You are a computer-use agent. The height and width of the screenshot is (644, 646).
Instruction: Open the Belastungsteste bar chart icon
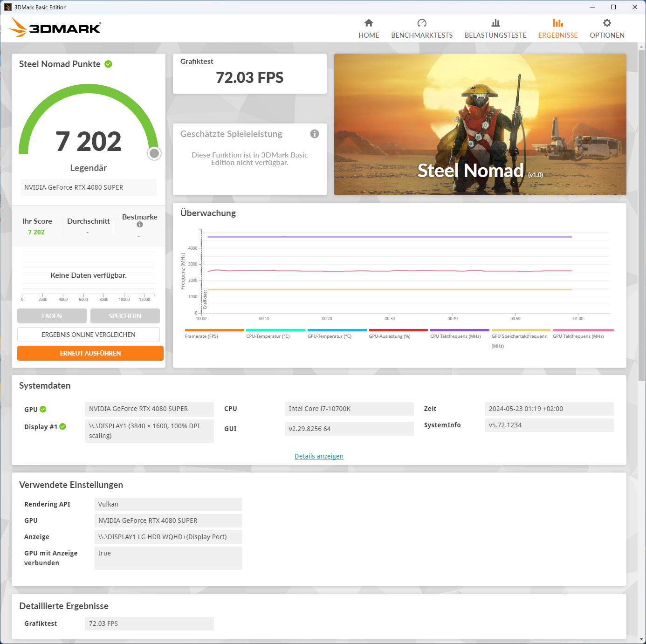pos(495,23)
